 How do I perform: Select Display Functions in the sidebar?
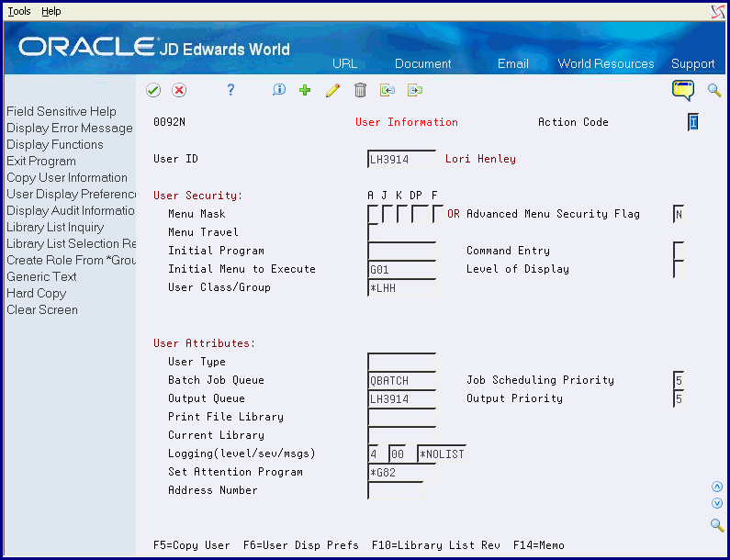(x=55, y=145)
